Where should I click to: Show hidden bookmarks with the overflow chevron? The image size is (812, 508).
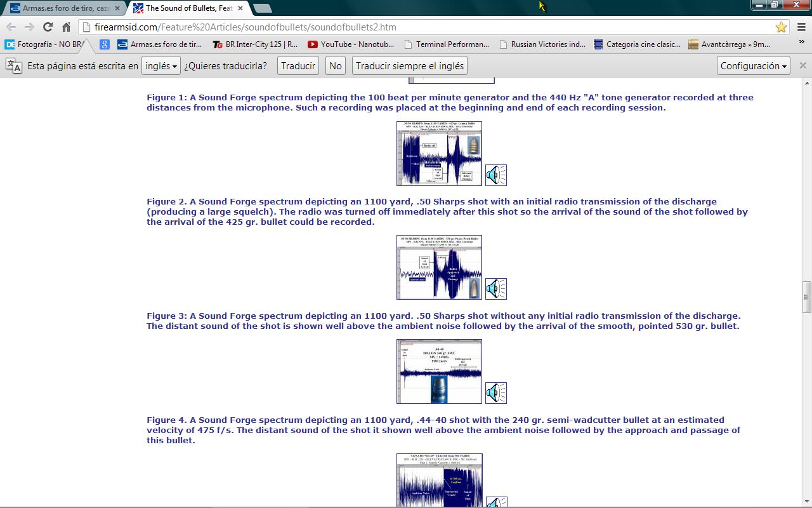(802, 43)
